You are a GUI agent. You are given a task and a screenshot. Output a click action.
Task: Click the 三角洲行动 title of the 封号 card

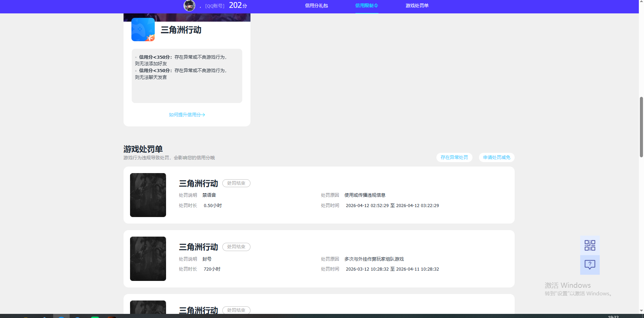pos(198,247)
